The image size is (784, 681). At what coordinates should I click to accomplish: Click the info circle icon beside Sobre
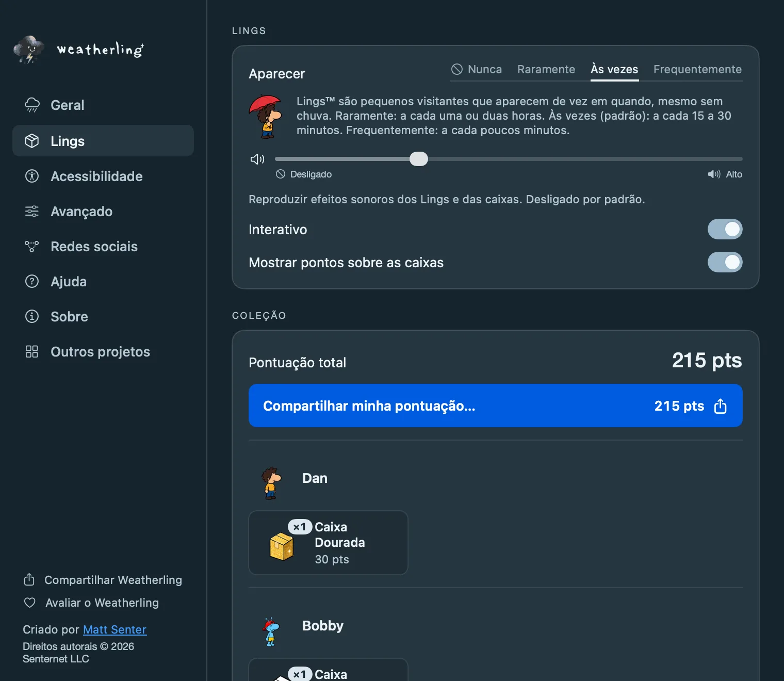[x=32, y=316]
